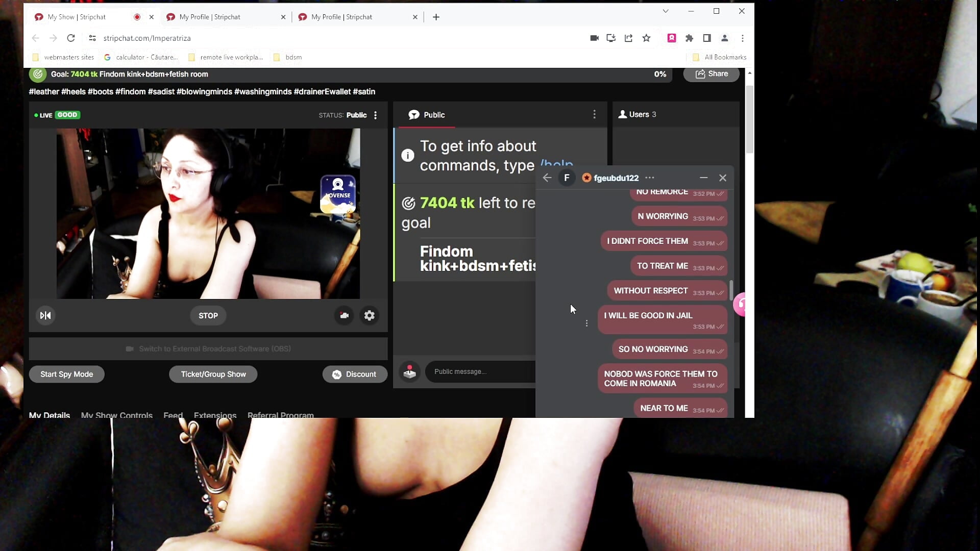
Task: Stop the broadcast with STOP button
Action: pyautogui.click(x=208, y=316)
